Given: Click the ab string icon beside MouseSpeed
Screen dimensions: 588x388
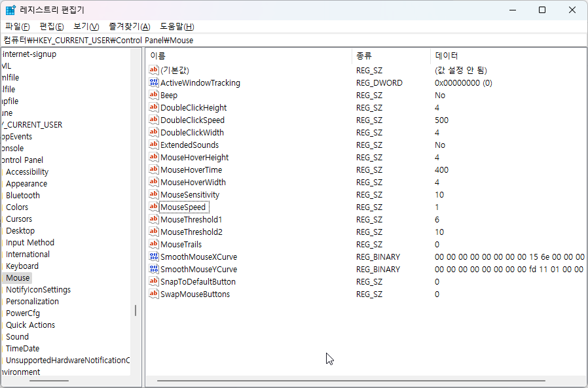Looking at the screenshot, I should tap(153, 207).
